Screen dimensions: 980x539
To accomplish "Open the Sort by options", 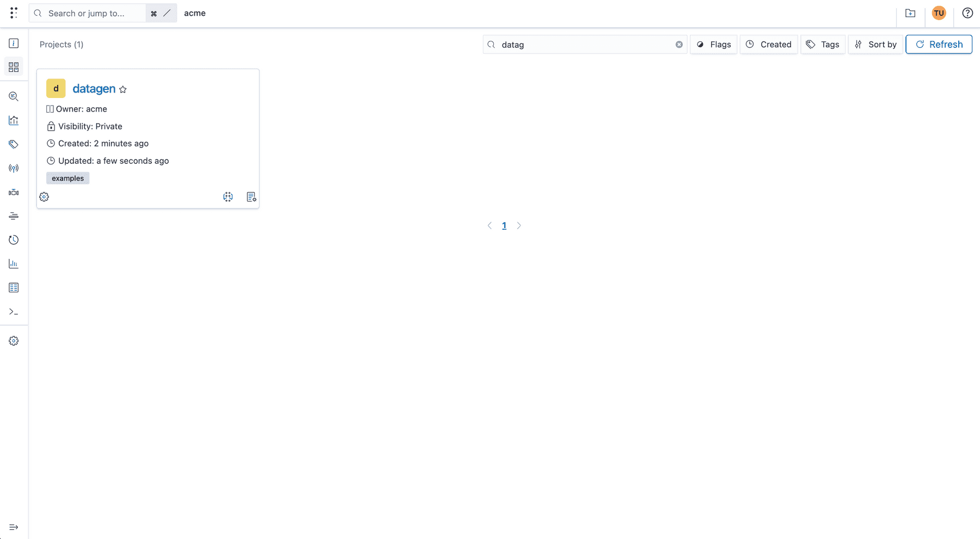I will (875, 44).
